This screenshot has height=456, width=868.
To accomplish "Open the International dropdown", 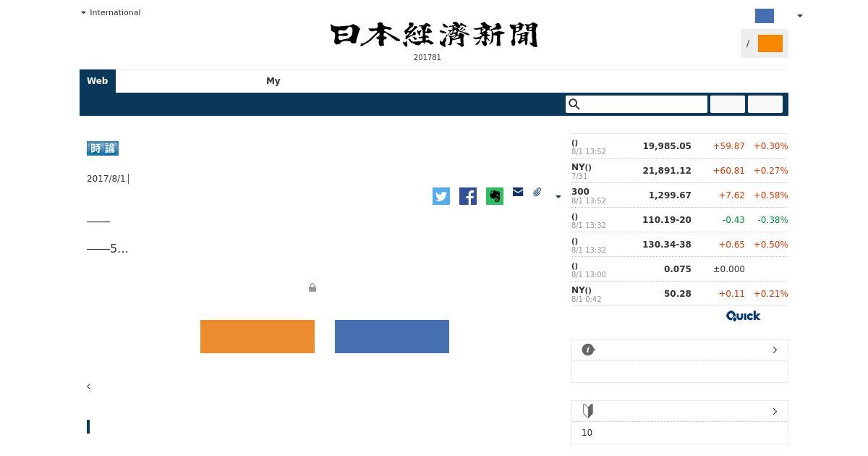I will [x=111, y=12].
